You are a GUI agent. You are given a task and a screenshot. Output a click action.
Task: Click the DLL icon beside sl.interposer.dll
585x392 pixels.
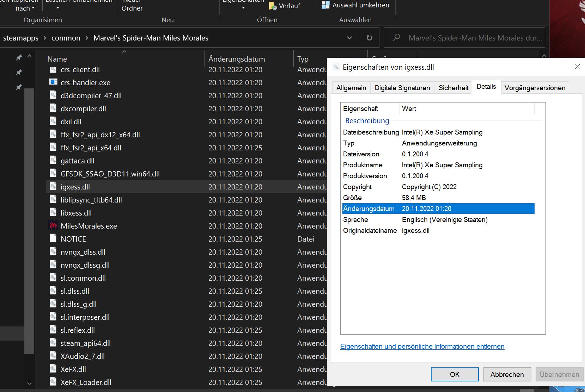tap(53, 317)
